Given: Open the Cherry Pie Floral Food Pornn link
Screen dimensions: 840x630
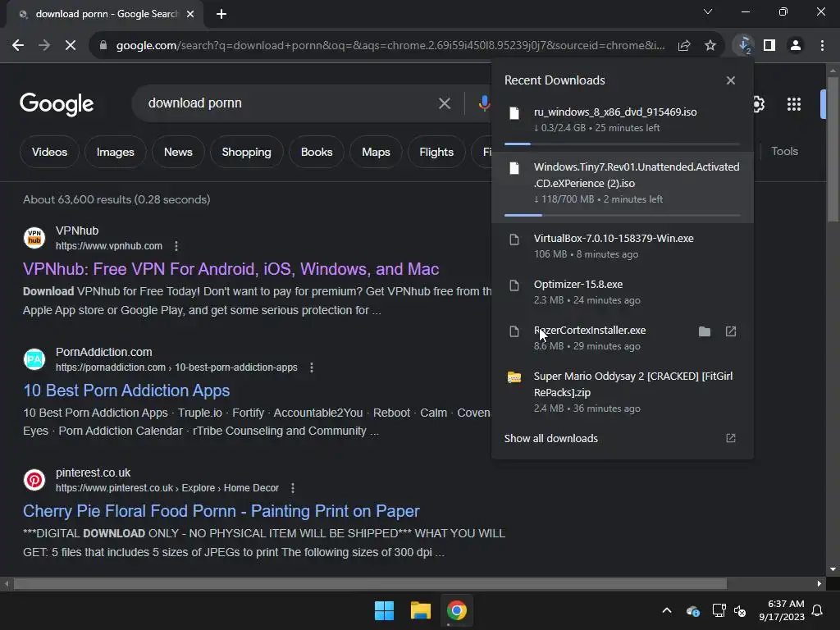Looking at the screenshot, I should pyautogui.click(x=221, y=511).
